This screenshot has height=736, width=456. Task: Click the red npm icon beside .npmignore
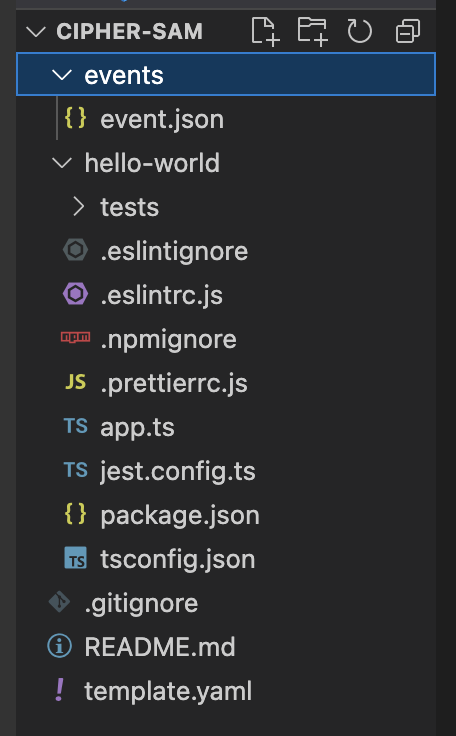click(76, 337)
